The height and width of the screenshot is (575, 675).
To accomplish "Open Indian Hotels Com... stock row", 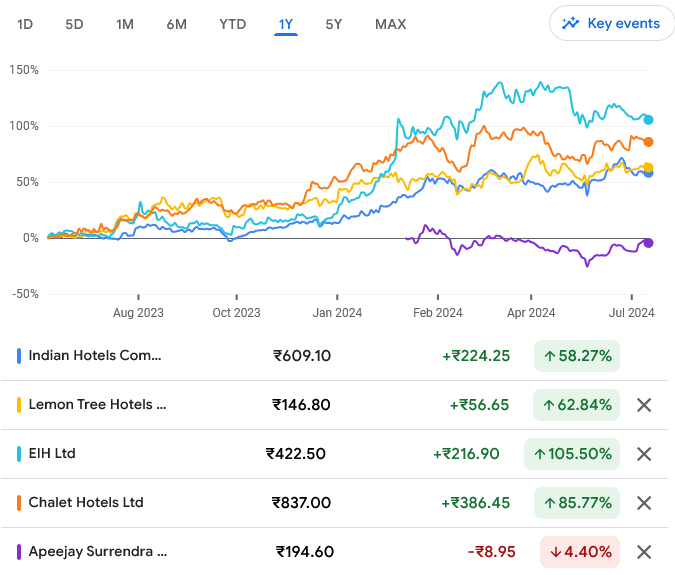I will (334, 356).
